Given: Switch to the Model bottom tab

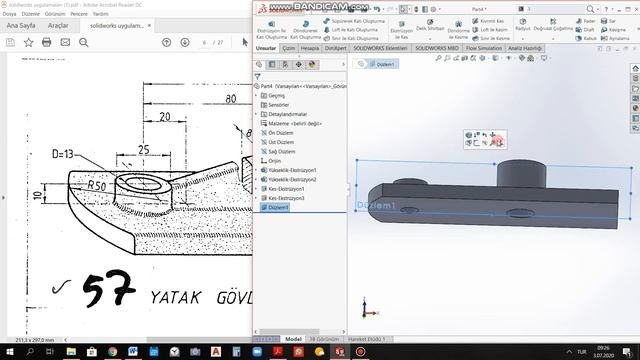Looking at the screenshot, I should pos(293,339).
